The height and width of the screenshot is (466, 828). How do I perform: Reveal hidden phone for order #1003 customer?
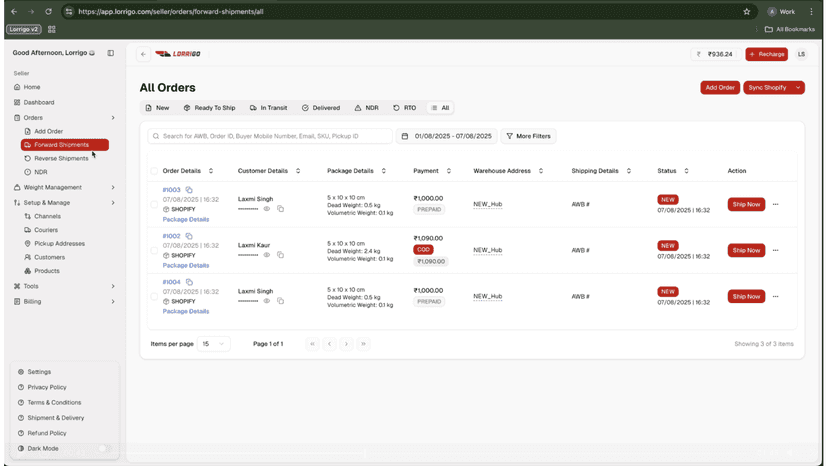(267, 209)
